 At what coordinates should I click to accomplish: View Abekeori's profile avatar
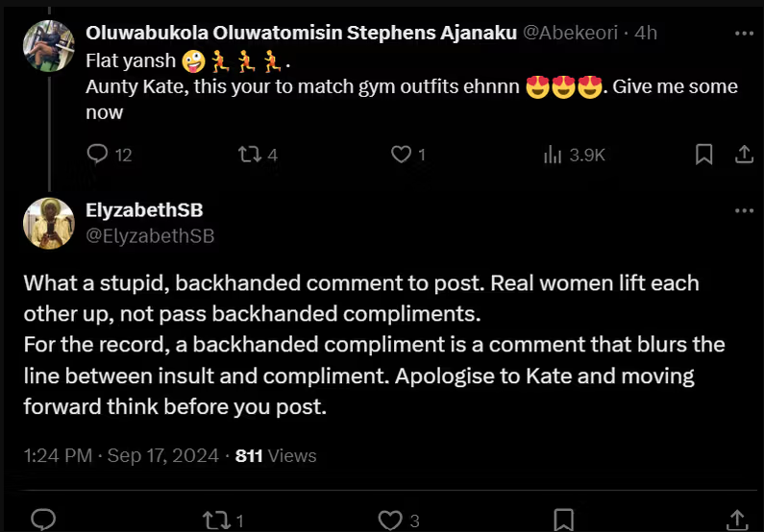click(x=48, y=45)
